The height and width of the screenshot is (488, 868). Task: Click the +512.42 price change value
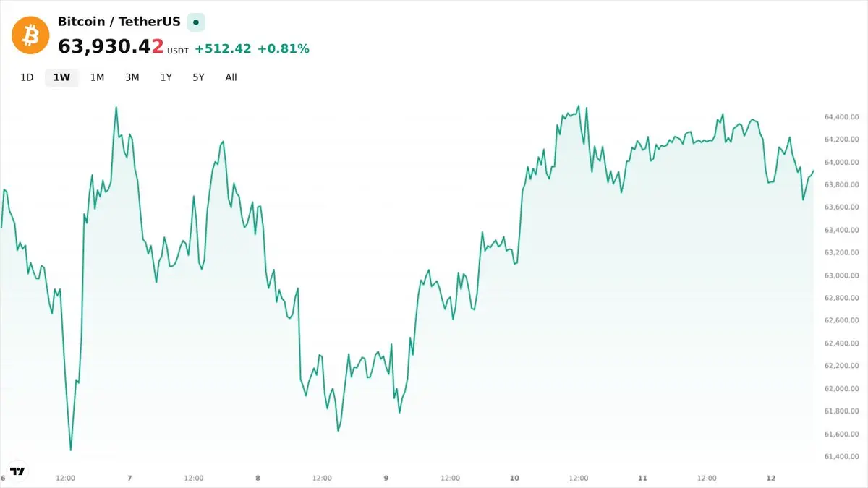click(223, 48)
